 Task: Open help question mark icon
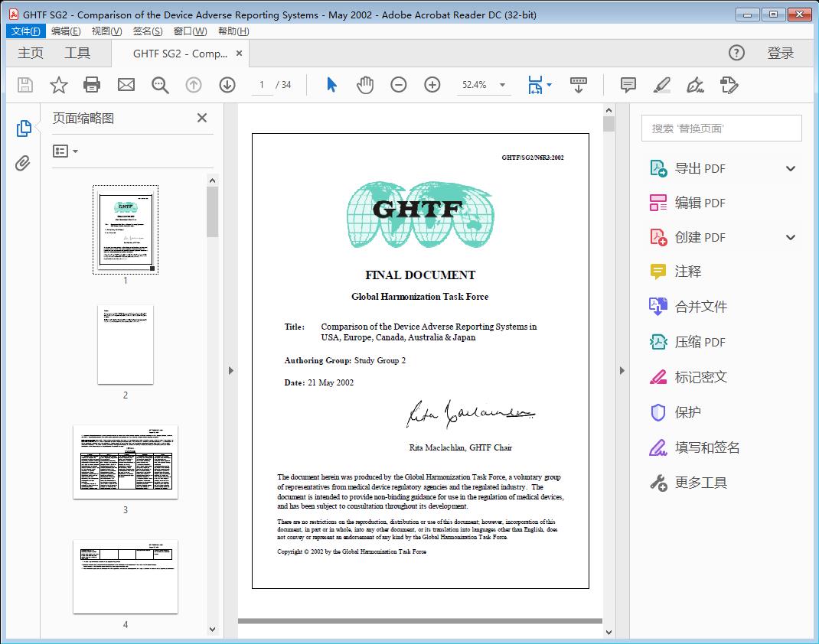tap(736, 53)
